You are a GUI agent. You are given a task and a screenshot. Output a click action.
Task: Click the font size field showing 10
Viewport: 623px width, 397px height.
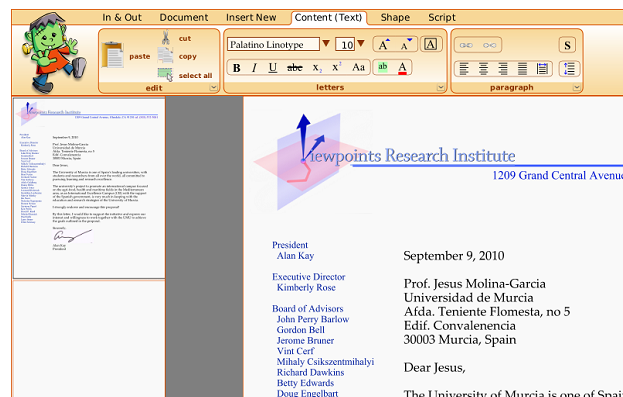(345, 44)
